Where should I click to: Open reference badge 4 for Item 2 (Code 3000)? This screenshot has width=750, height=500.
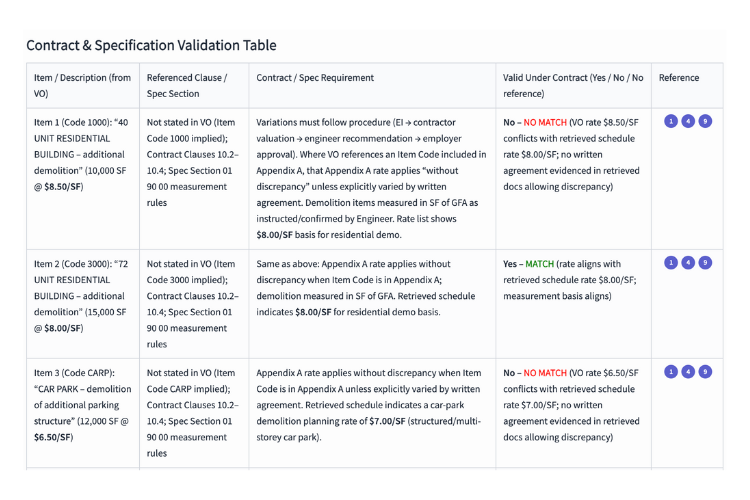[x=688, y=263]
